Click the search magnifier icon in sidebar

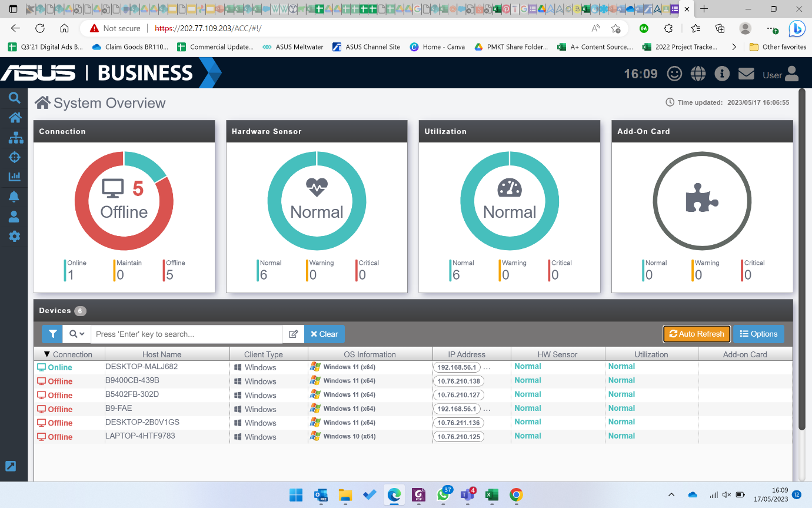tap(14, 98)
